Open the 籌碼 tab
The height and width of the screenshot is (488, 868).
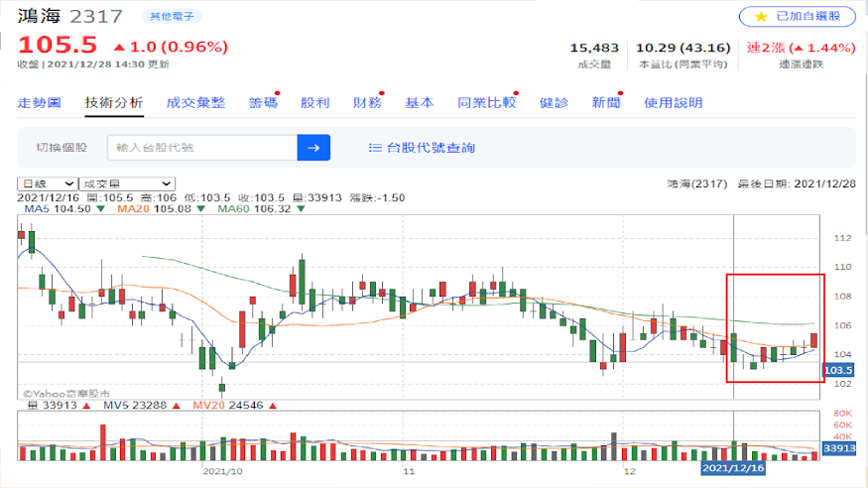pos(263,103)
